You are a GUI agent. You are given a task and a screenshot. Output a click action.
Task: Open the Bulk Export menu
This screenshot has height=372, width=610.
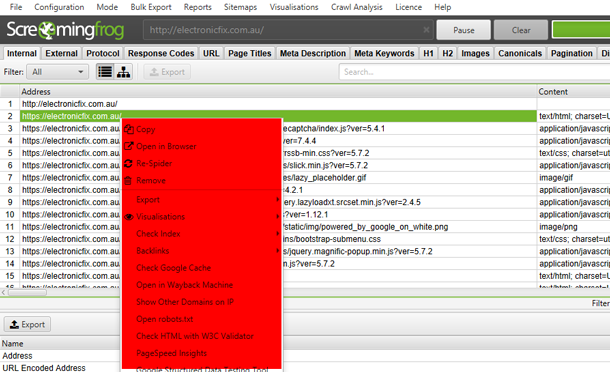(x=151, y=7)
